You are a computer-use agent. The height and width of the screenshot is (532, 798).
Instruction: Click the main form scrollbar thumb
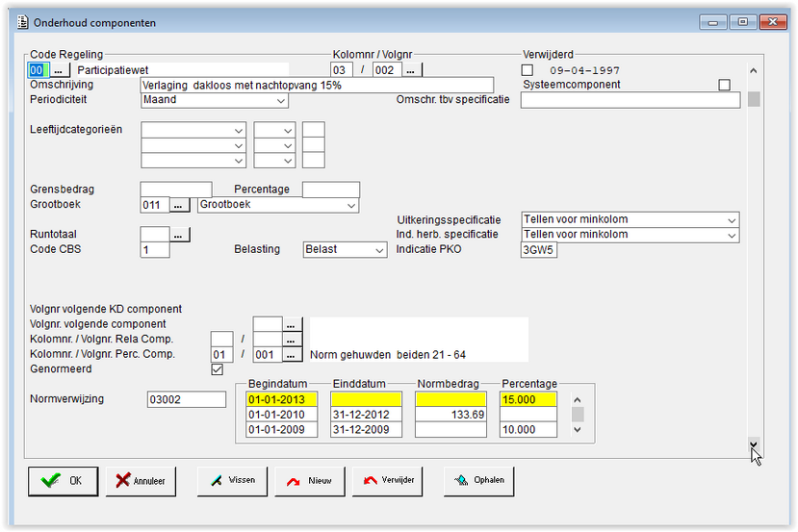(754, 99)
